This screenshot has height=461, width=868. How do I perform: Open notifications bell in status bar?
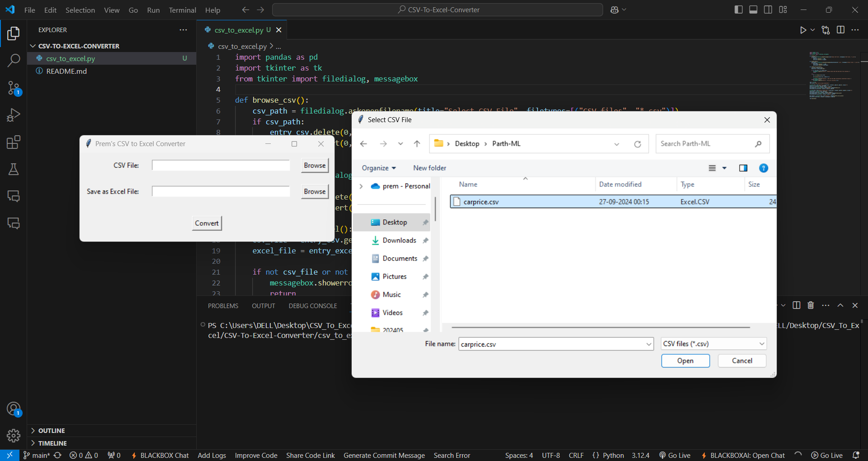click(x=855, y=455)
